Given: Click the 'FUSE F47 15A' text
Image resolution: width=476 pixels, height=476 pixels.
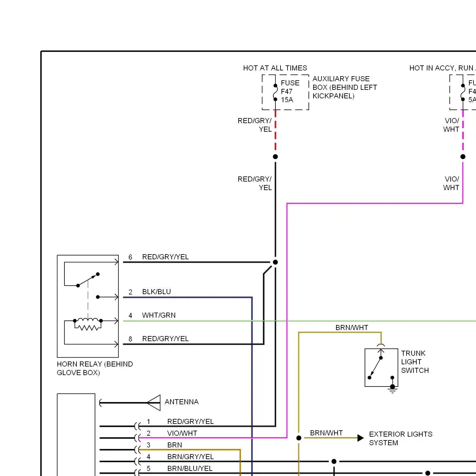Looking at the screenshot, I should click(x=290, y=91).
